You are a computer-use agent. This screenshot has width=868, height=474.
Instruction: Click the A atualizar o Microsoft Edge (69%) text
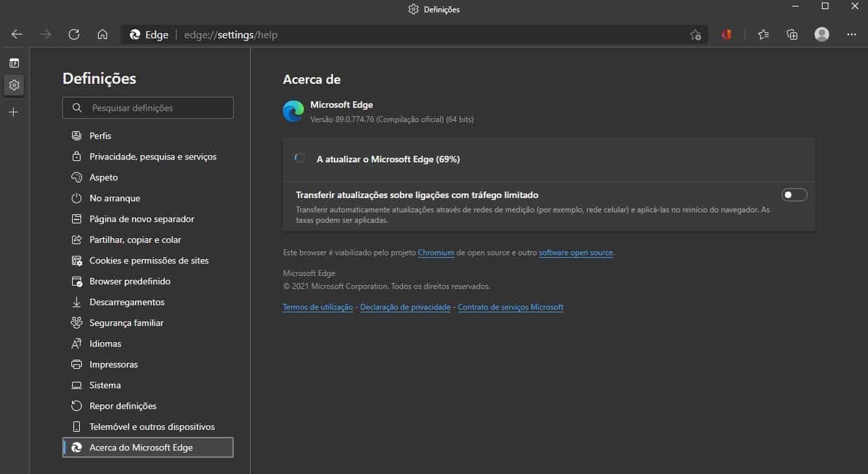(388, 159)
